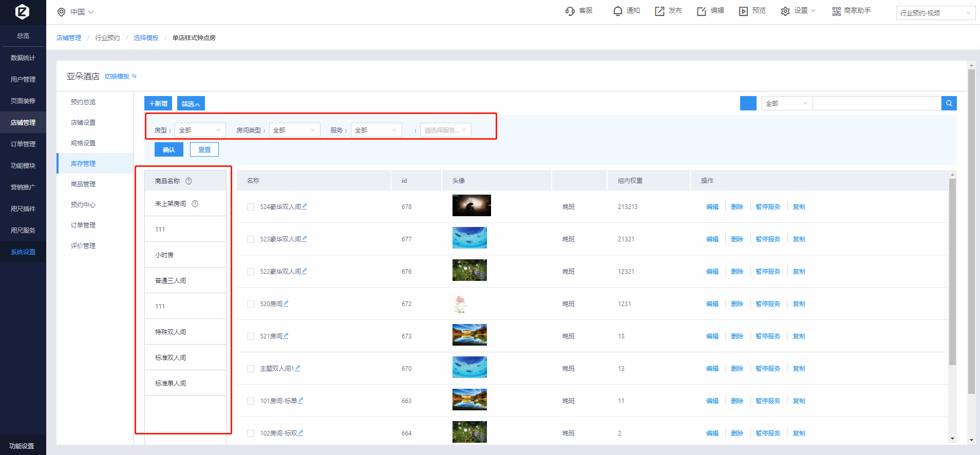Select 小时房 in product list

185,255
